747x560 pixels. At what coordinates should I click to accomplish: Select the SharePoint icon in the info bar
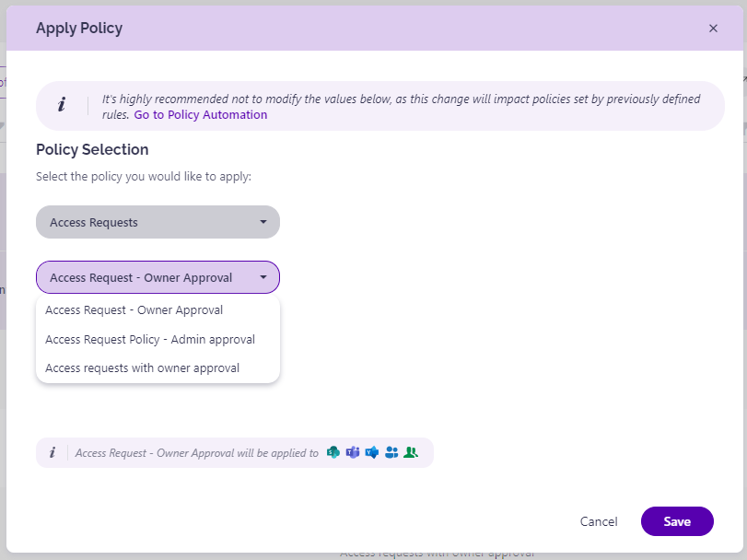click(x=333, y=452)
